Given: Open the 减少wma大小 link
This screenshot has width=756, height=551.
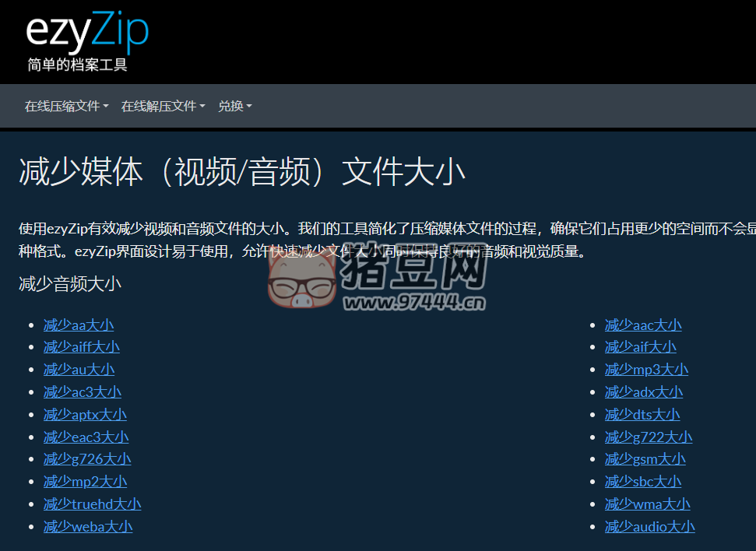Looking at the screenshot, I should pyautogui.click(x=648, y=504).
